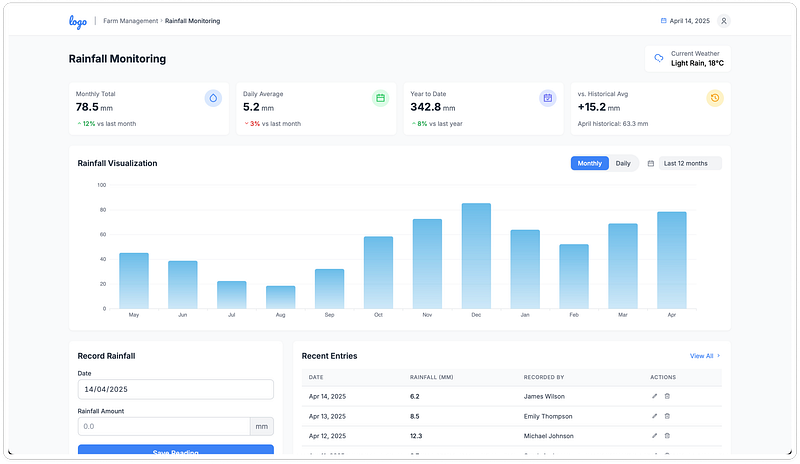Click the 'Apr 12, 2025' date cell
Viewport: 800px width, 464px height.
(x=327, y=436)
